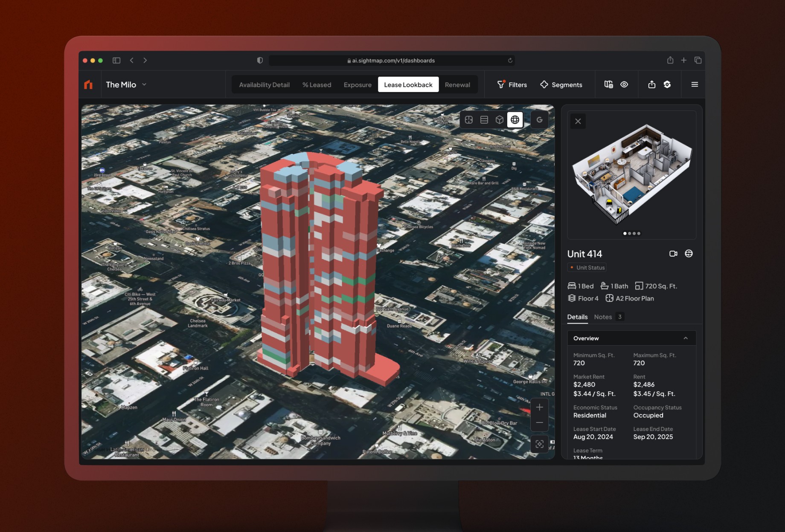
Task: Click the Unit 414 heading
Action: coord(584,254)
